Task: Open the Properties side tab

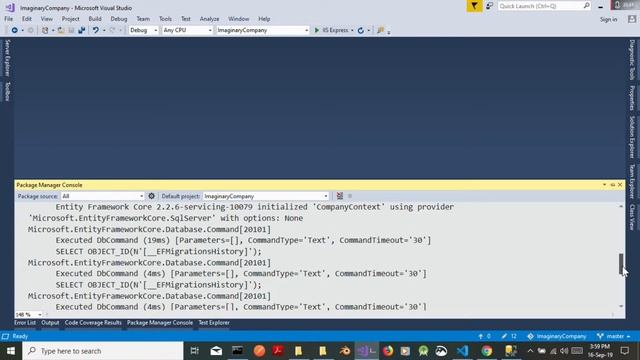Action: (632, 98)
